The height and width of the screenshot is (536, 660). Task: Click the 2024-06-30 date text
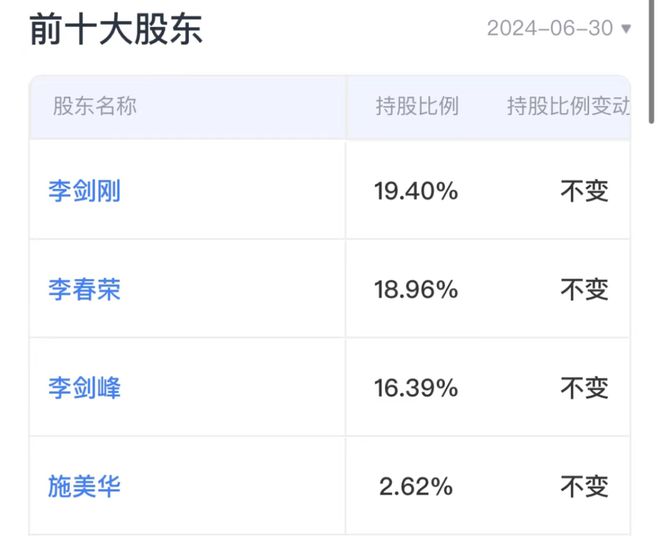550,29
